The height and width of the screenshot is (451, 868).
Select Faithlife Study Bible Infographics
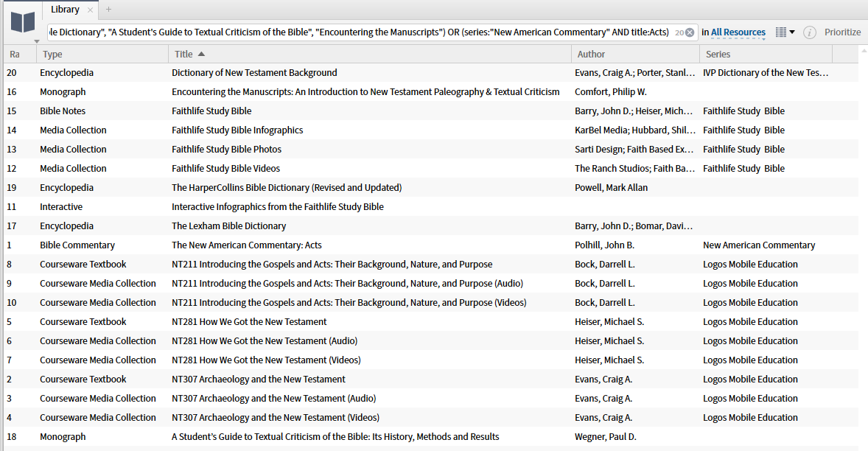click(237, 130)
